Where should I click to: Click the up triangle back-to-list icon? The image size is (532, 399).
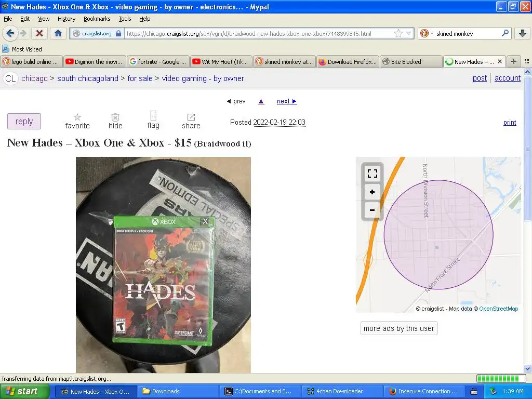[261, 101]
